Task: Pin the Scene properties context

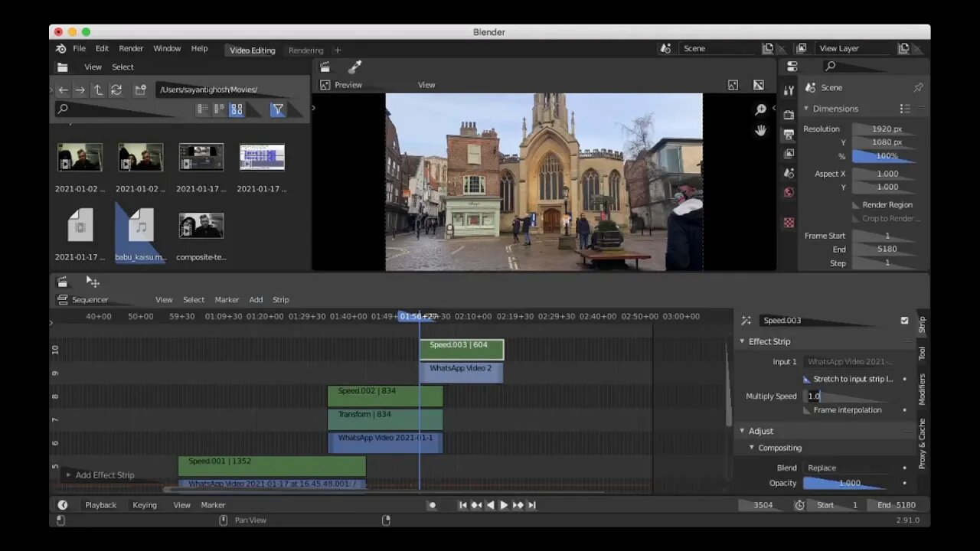Action: (918, 88)
